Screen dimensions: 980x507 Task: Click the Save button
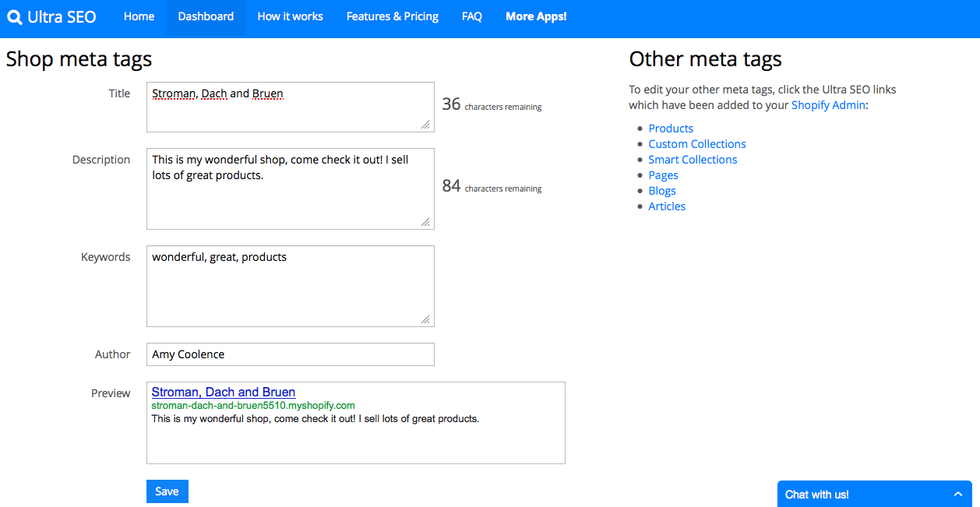(167, 491)
